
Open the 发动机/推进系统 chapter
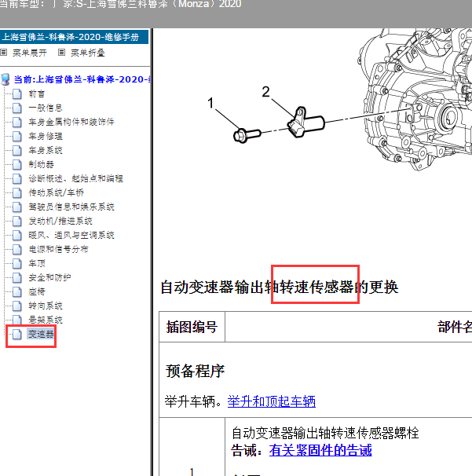coord(60,221)
